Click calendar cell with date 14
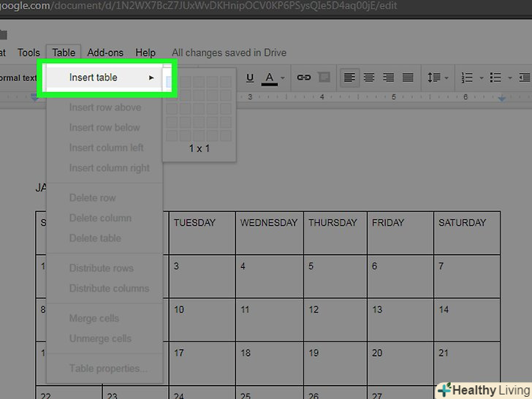 [467, 319]
